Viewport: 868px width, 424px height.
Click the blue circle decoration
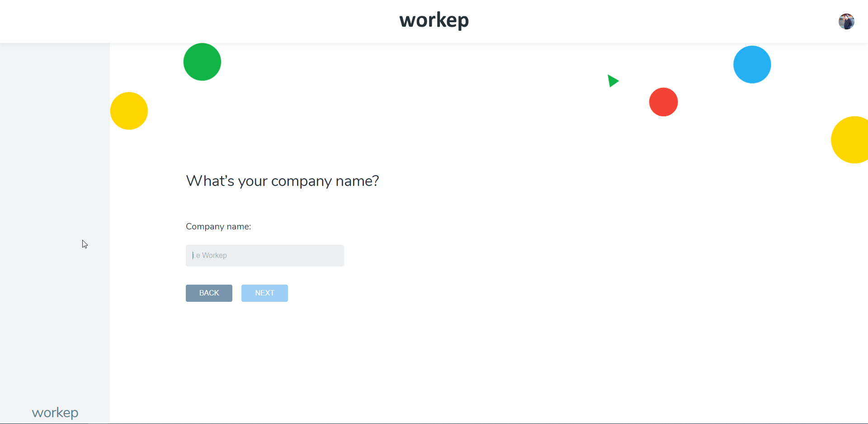tap(752, 65)
